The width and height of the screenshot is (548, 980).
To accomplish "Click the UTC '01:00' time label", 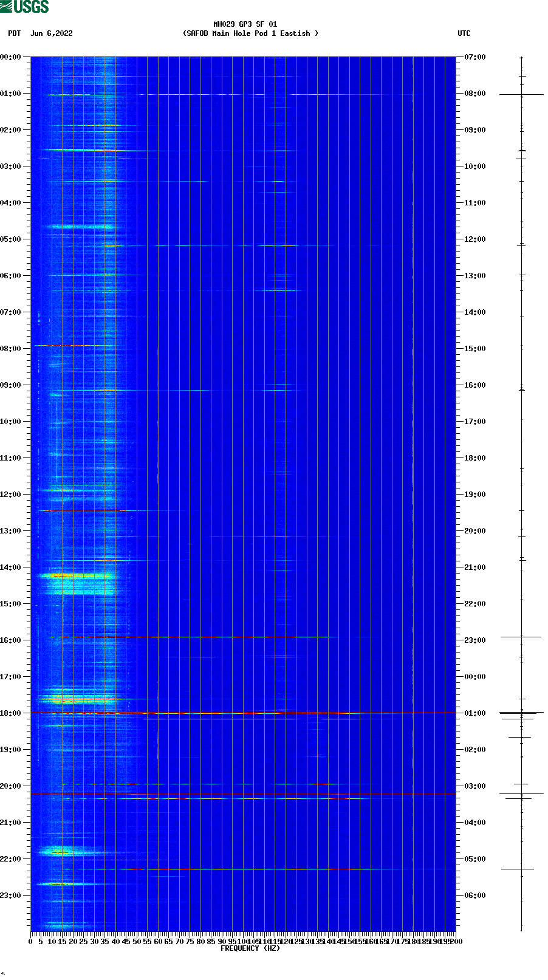I will click(475, 713).
